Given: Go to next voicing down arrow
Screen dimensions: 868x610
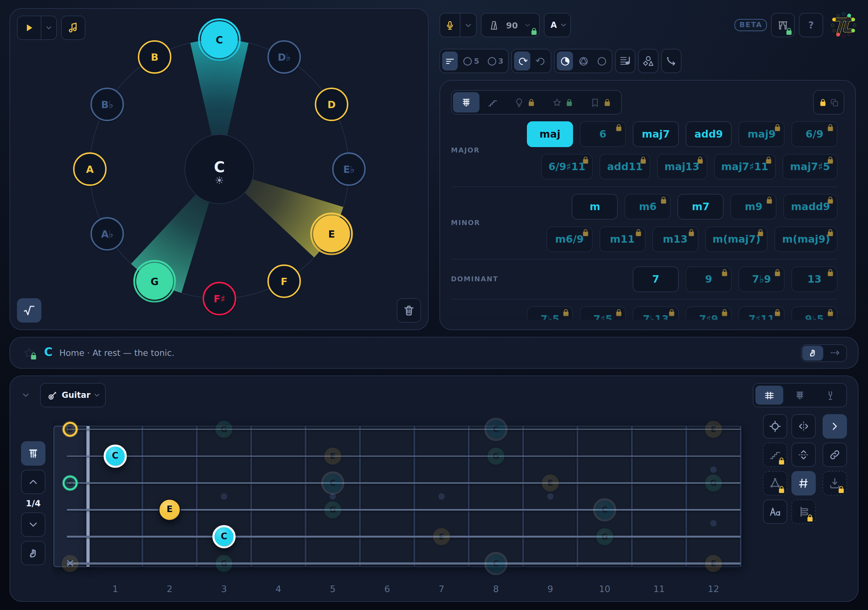Looking at the screenshot, I should click(x=33, y=525).
